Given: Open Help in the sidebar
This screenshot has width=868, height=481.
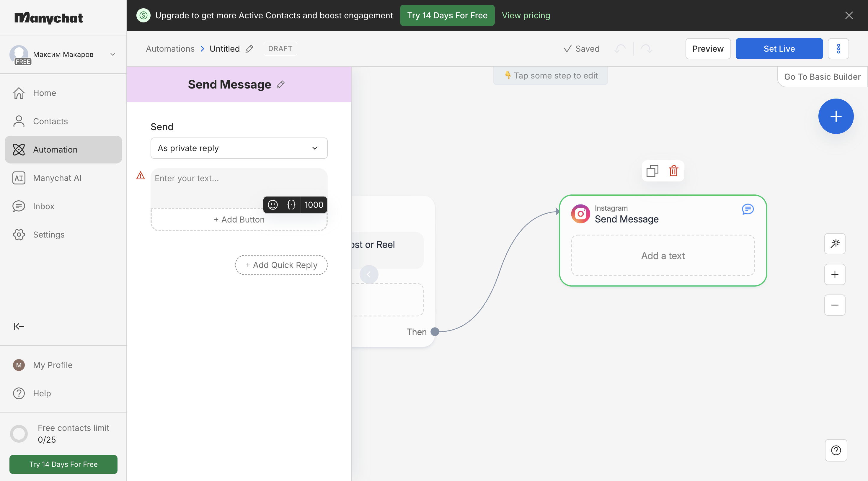Looking at the screenshot, I should point(63,393).
